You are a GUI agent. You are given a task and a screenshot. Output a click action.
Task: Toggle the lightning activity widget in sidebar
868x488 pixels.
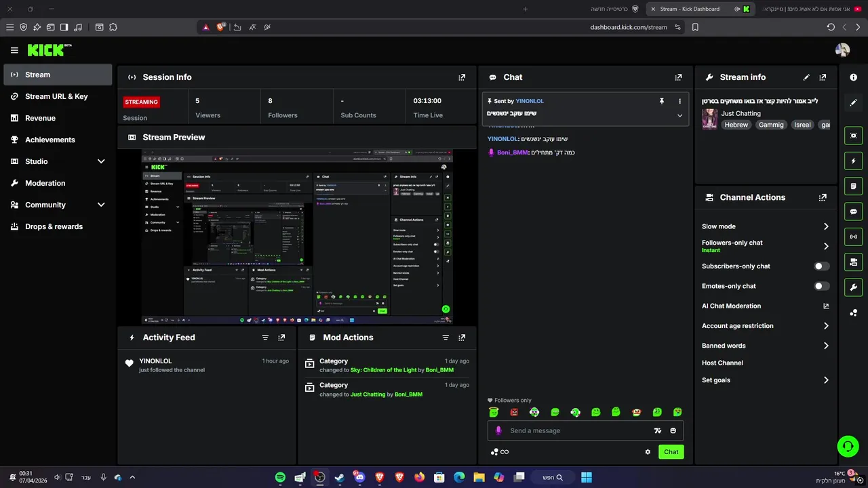pos(853,161)
